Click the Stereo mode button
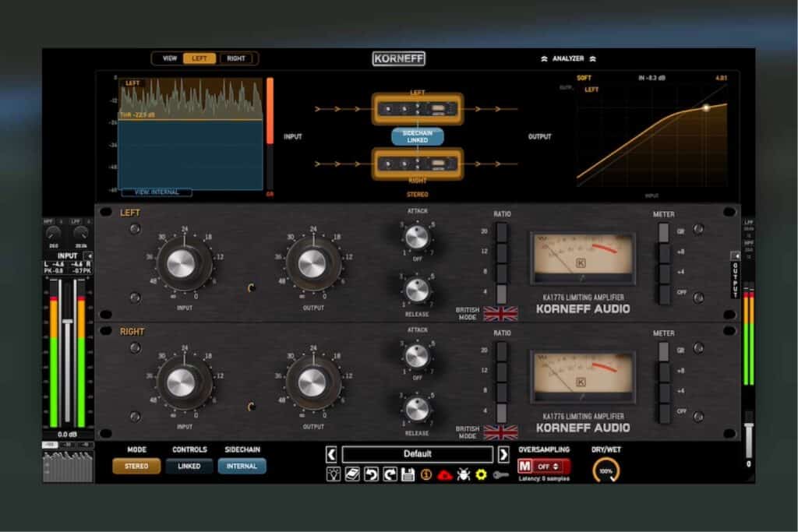Screen dimensions: 798x532 tap(136, 466)
